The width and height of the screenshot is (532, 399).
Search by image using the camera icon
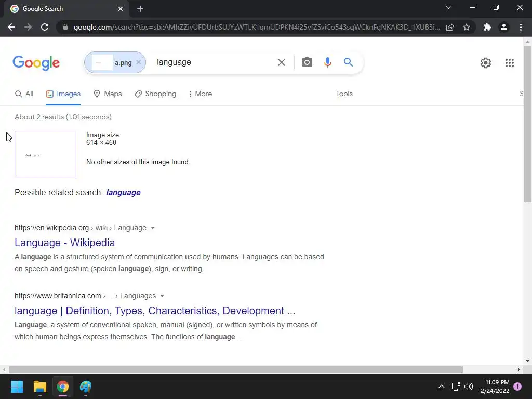(307, 62)
